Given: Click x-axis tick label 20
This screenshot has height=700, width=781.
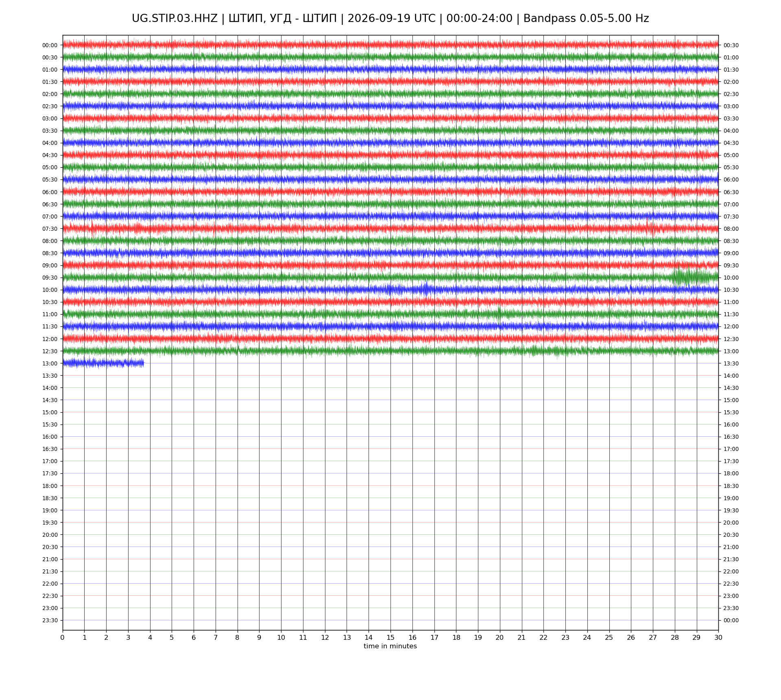Looking at the screenshot, I should pos(500,637).
